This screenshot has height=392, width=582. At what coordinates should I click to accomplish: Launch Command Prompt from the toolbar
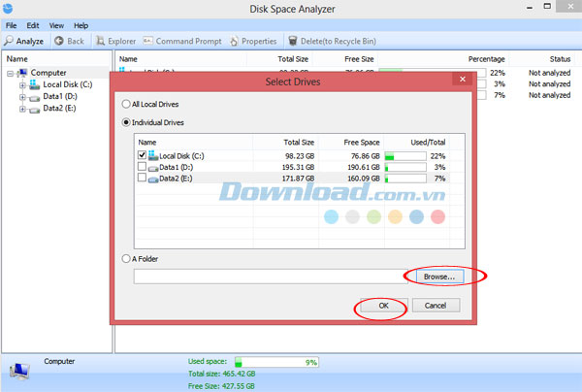(148, 41)
